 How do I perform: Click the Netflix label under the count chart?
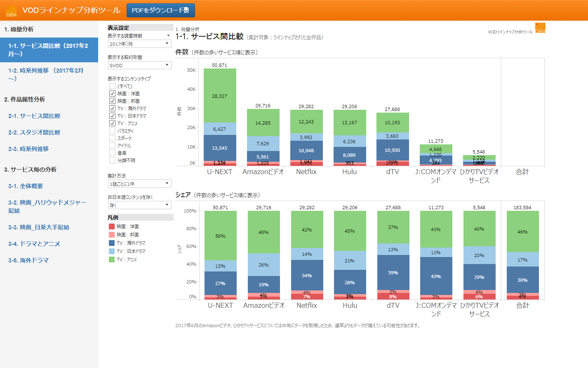(x=306, y=172)
